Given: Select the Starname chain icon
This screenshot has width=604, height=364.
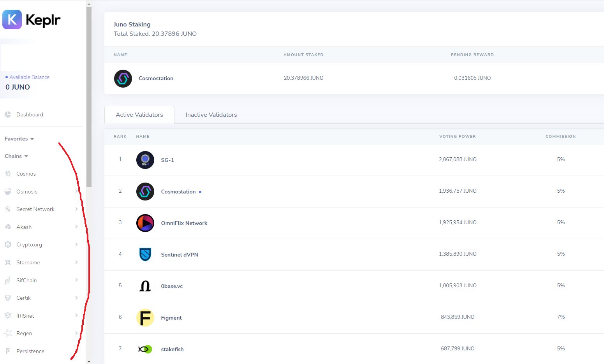Looking at the screenshot, I should [x=8, y=262].
